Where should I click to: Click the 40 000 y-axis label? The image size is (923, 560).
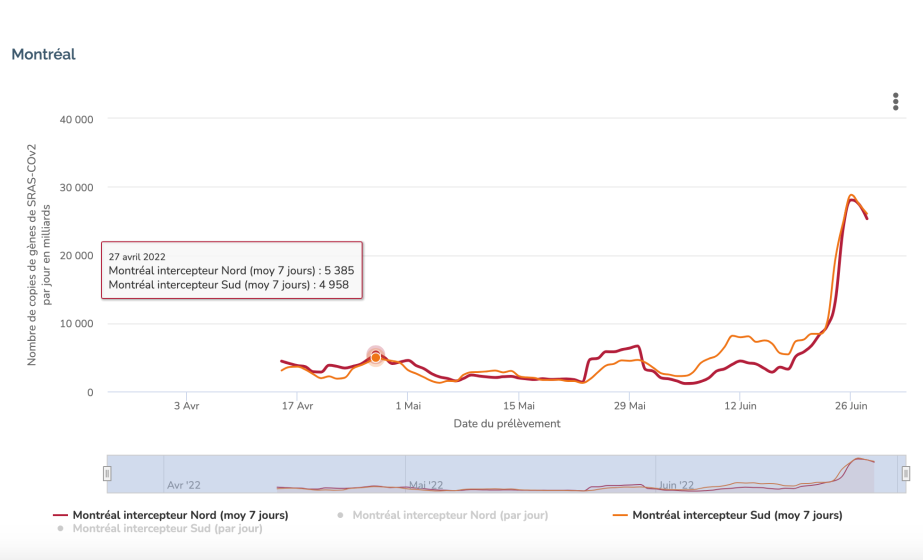(77, 119)
